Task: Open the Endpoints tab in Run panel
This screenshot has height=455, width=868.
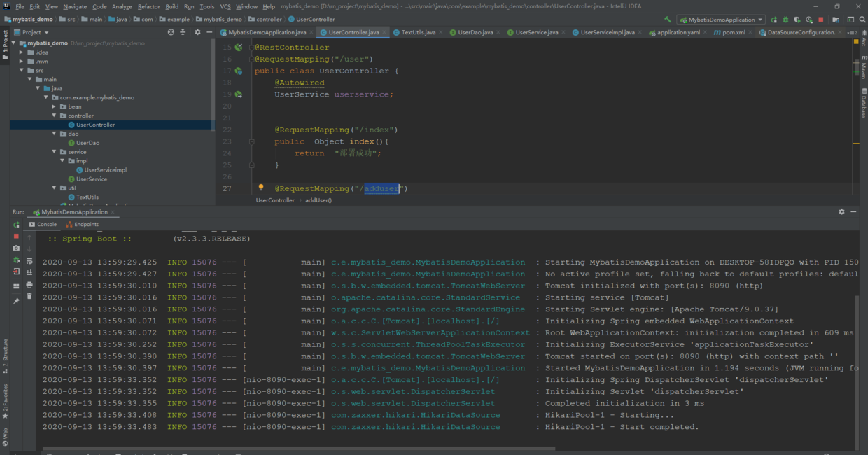Action: click(83, 224)
